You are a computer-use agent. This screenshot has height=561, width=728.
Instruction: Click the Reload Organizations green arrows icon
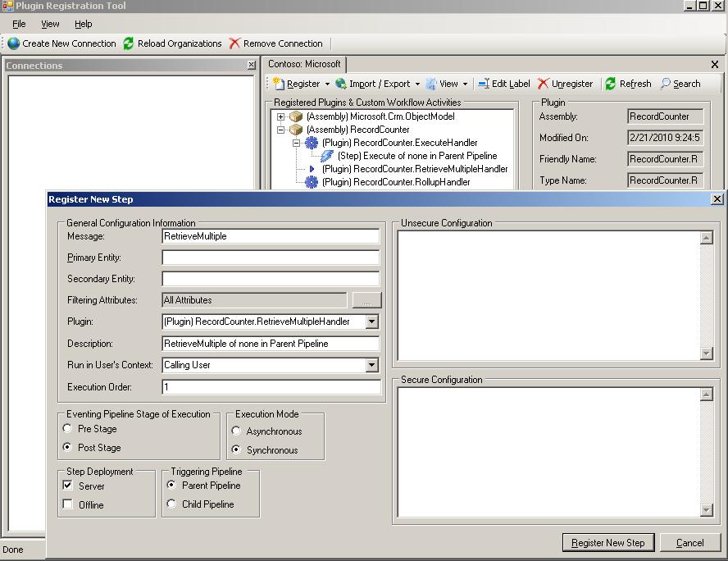coord(129,43)
